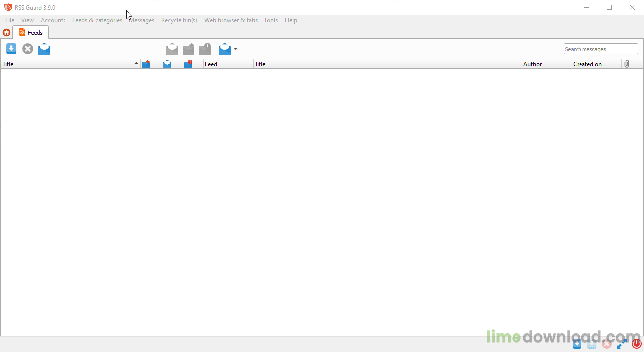
Task: Go to the home tab icon
Action: point(6,32)
